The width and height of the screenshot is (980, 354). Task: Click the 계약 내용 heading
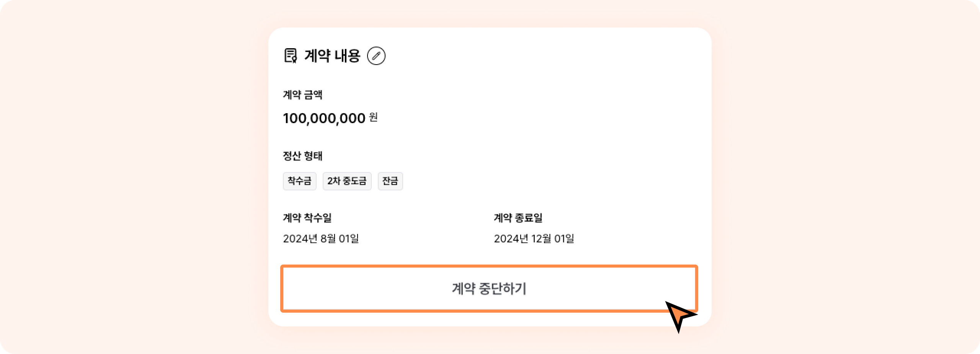(x=332, y=56)
